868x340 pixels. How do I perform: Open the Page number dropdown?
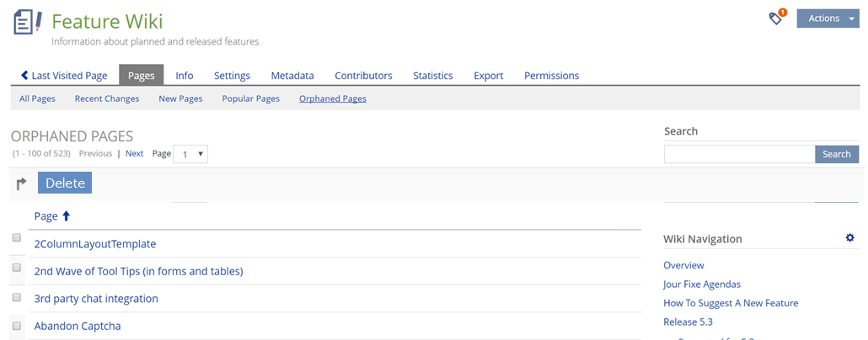[x=190, y=154]
